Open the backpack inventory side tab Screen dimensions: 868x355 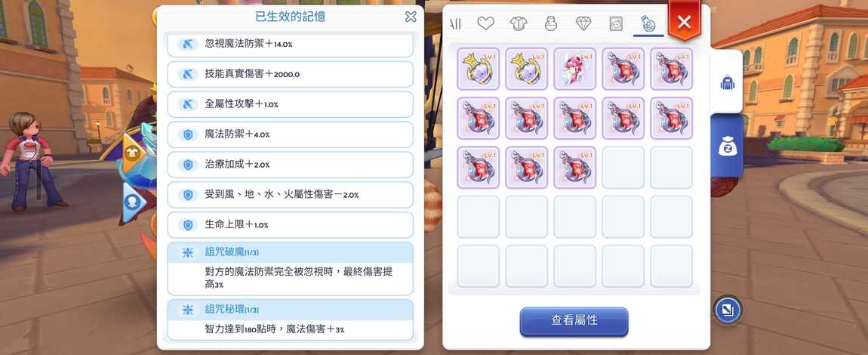[x=726, y=82]
